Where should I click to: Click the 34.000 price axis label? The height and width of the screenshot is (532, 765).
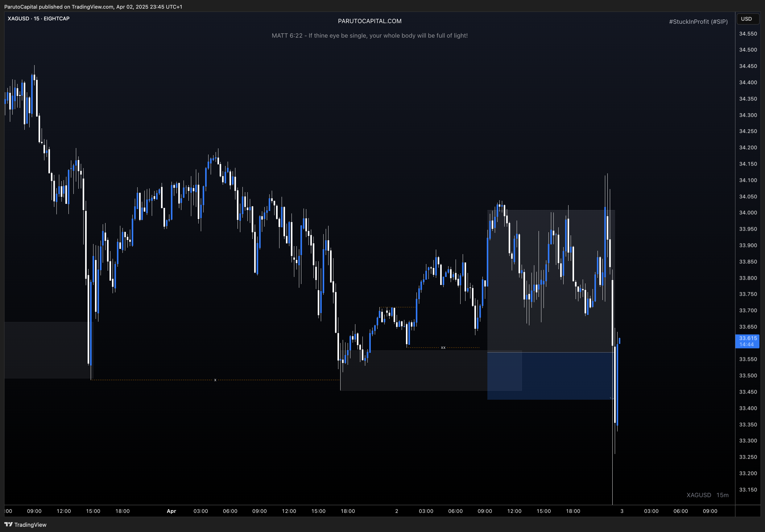tap(748, 212)
